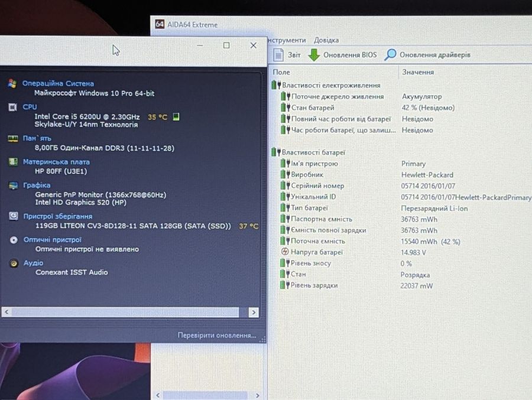Screen dimensions: 532x400
Task: Open the partly hidden Інструменти menu in AIDA64
Action: pos(287,40)
